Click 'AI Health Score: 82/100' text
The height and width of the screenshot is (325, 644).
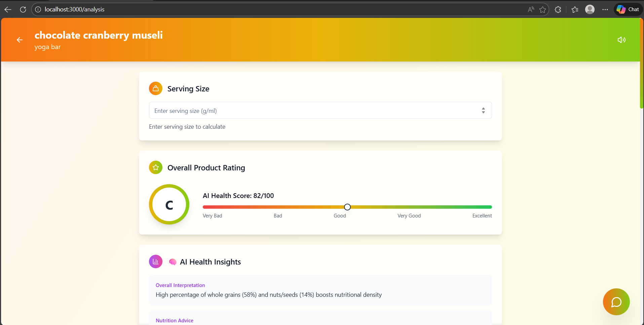[238, 196]
